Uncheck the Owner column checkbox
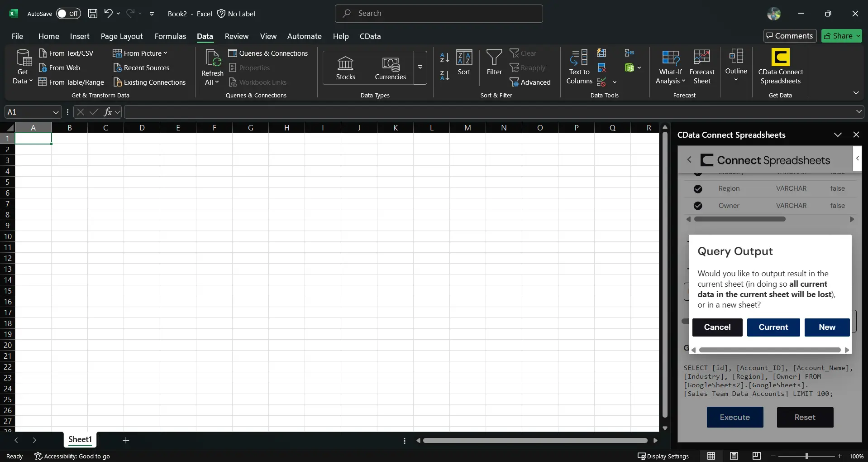 point(698,206)
